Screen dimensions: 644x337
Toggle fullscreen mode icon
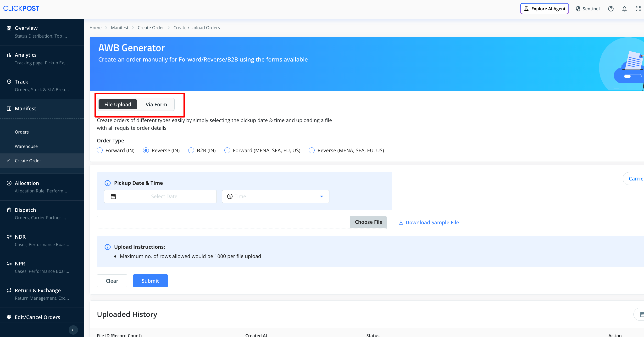pos(638,9)
